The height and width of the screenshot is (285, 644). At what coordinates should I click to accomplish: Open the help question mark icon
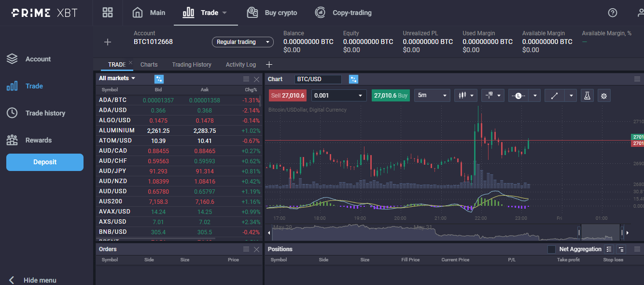click(613, 13)
